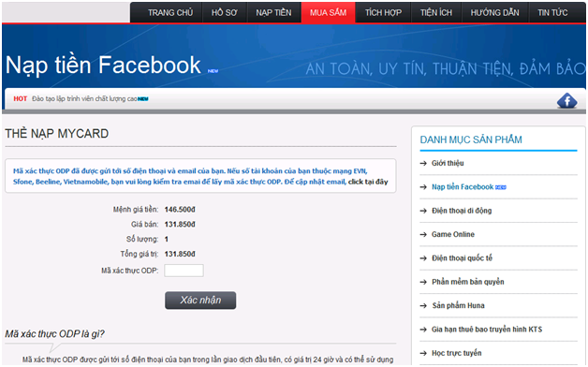Go to the TÍCH HỢP menu
Image resolution: width=588 pixels, height=367 pixels.
click(383, 13)
